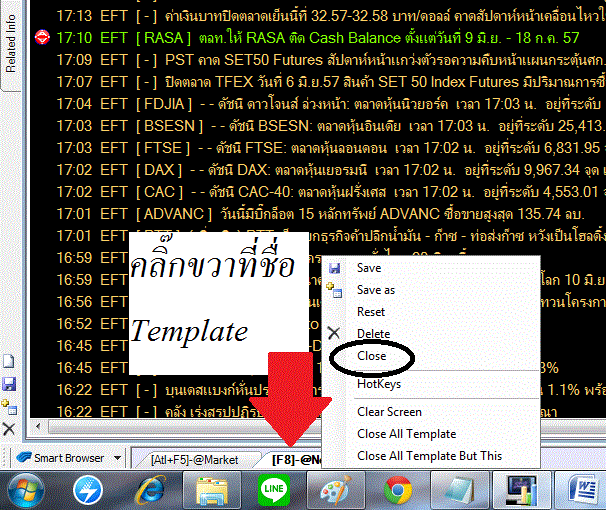Viewport: 606px width, 510px height.
Task: Launch Internet Explorer from taskbar
Action: tap(150, 490)
